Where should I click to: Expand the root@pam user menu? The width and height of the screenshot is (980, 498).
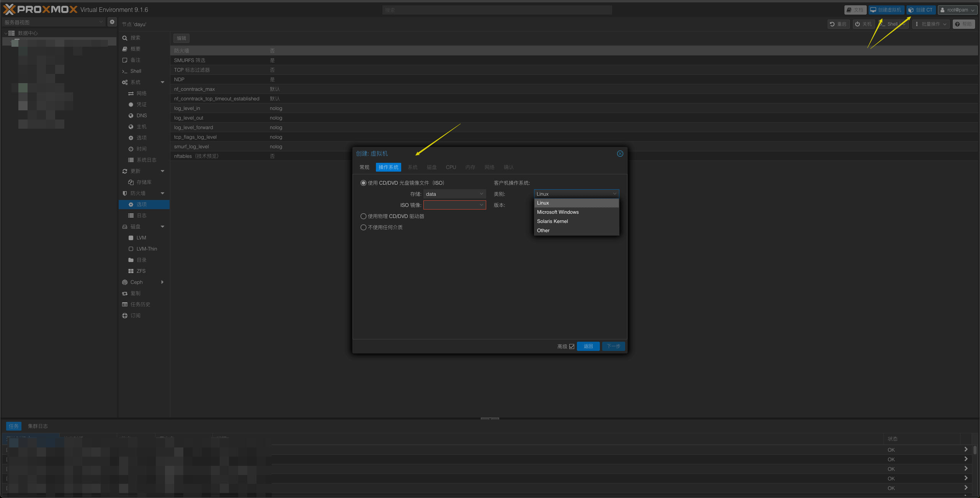coord(958,10)
